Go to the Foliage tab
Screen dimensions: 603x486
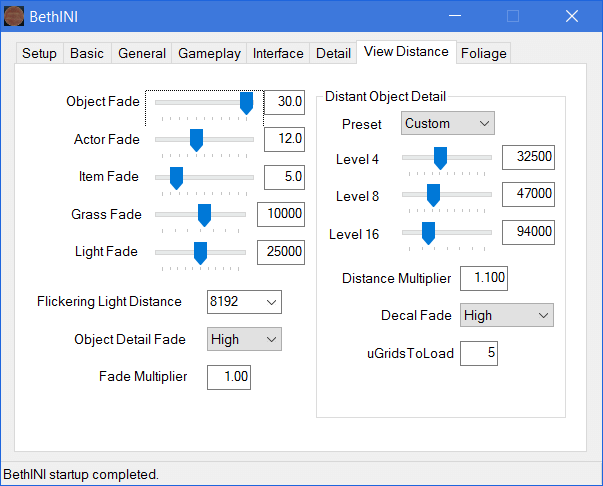pyautogui.click(x=483, y=54)
